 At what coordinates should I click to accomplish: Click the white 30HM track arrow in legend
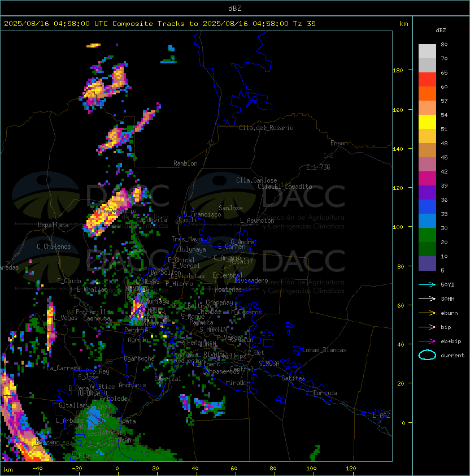coord(427,299)
